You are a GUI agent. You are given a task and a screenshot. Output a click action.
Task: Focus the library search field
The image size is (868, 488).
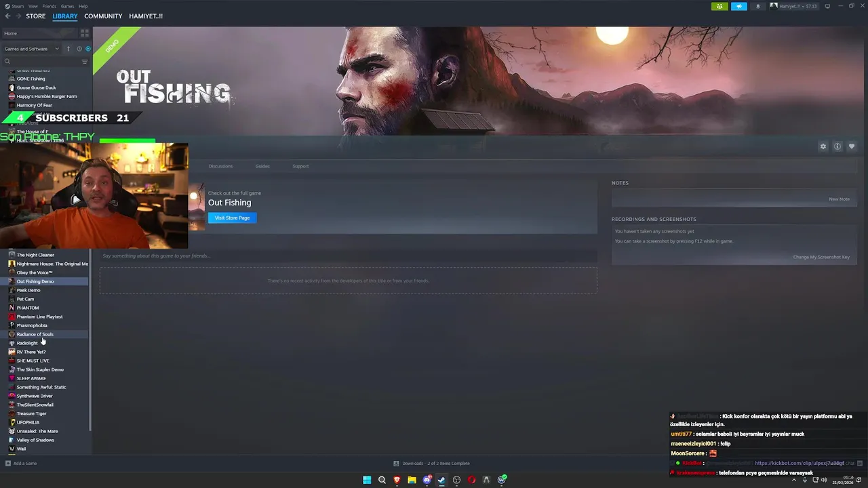(41, 61)
